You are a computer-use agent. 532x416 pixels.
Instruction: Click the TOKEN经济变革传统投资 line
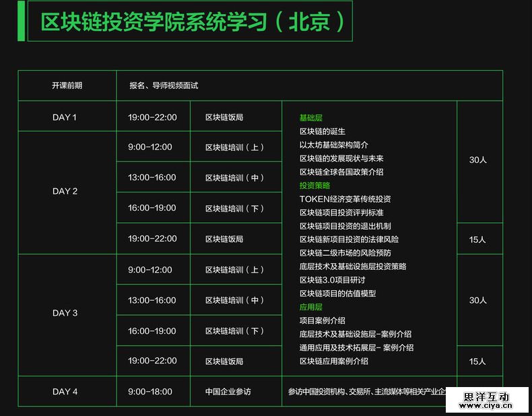(345, 199)
